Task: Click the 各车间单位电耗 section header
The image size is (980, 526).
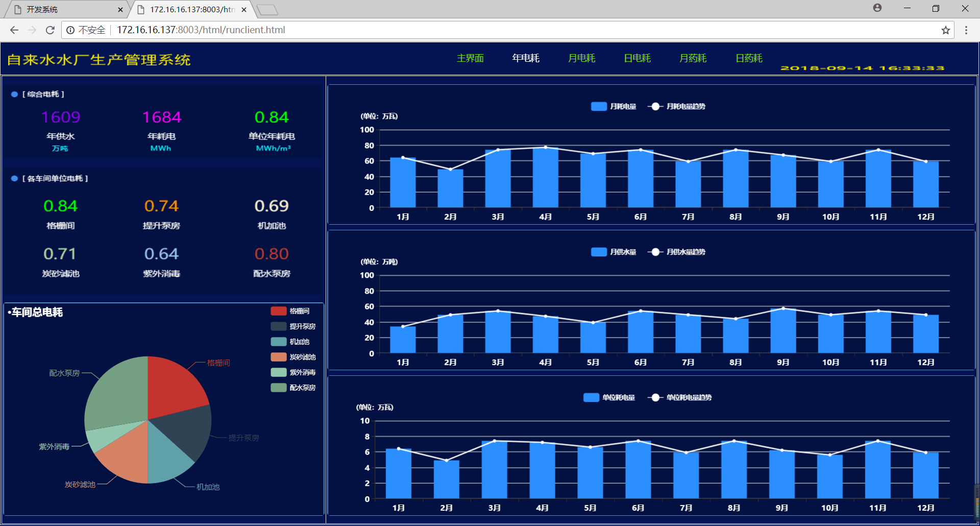Action: pyautogui.click(x=55, y=179)
